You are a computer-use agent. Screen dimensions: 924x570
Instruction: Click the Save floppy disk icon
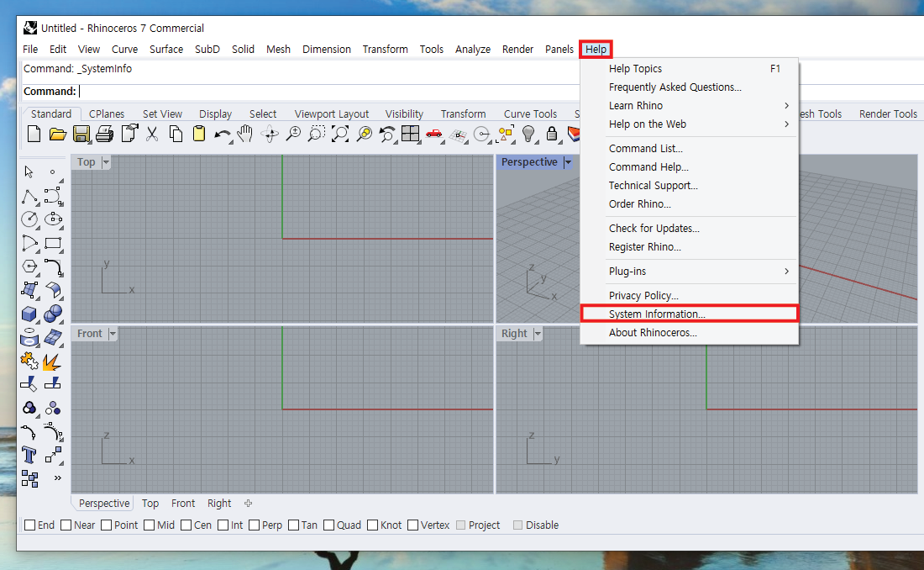pyautogui.click(x=81, y=135)
